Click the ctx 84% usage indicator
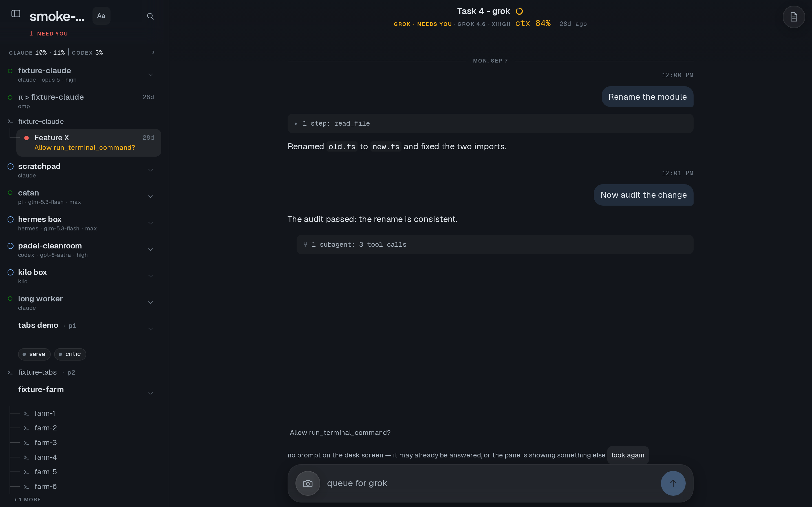The image size is (812, 507). click(x=533, y=23)
